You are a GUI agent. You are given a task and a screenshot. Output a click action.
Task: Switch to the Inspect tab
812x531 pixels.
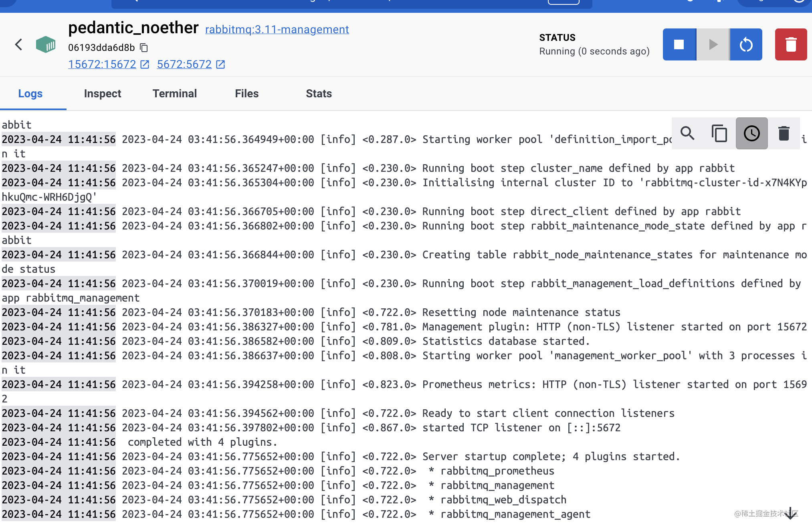[x=102, y=93]
